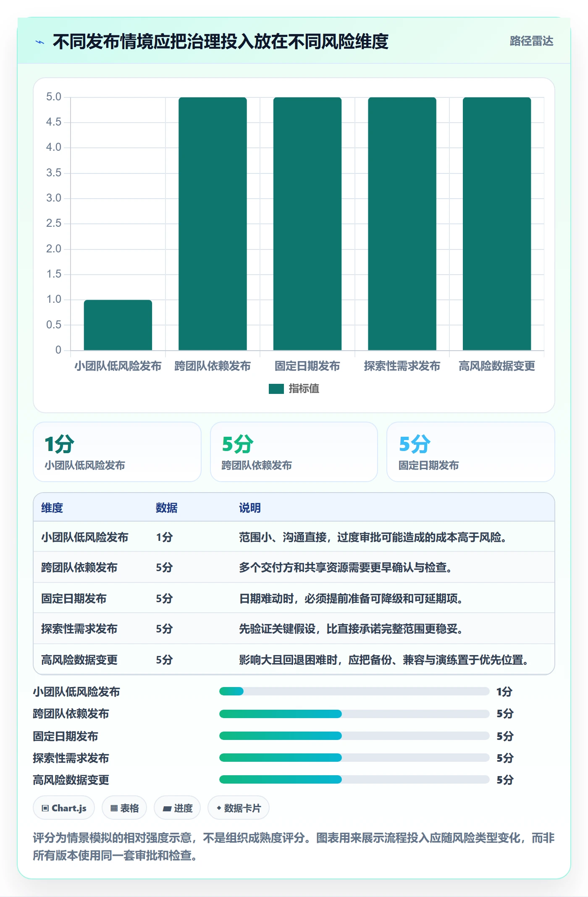Click description 先验证关键假设，比直接承诺完整范围更稳妥。
This screenshot has width=588, height=897.
(351, 629)
